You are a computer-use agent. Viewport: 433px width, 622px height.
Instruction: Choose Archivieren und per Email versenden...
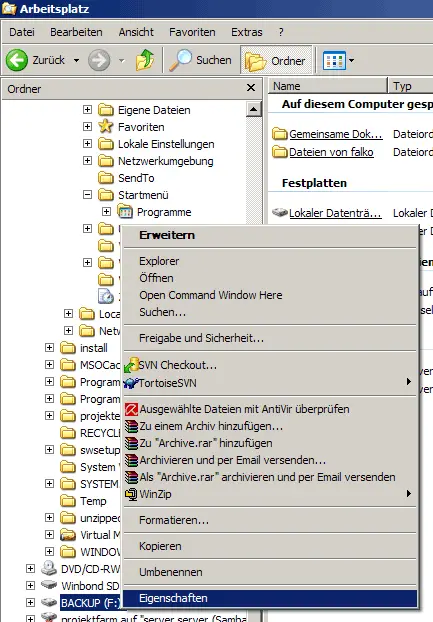pos(270,460)
